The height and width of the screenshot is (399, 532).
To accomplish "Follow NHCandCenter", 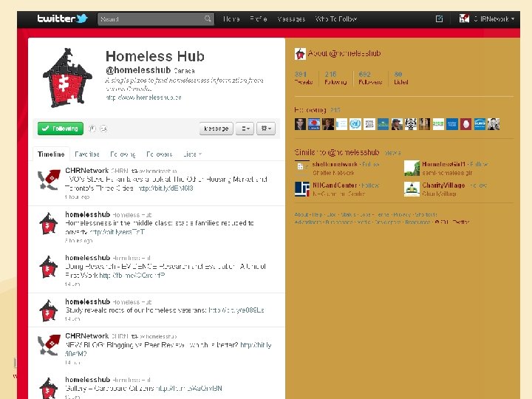I will (x=370, y=185).
